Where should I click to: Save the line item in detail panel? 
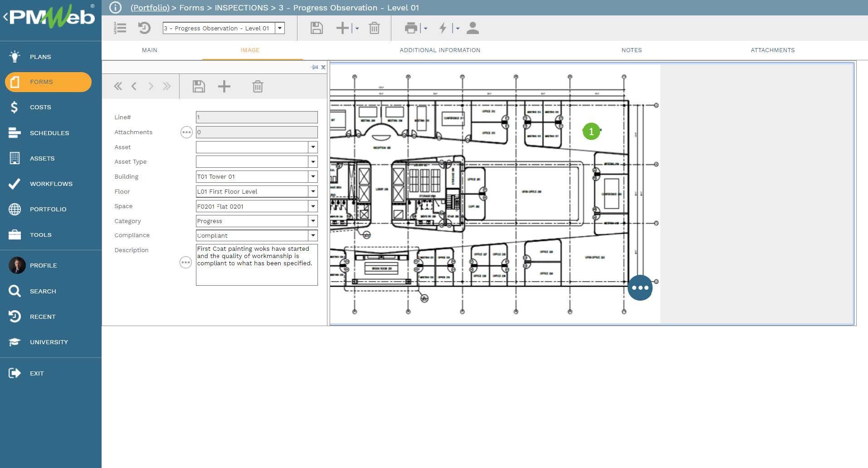pyautogui.click(x=199, y=86)
